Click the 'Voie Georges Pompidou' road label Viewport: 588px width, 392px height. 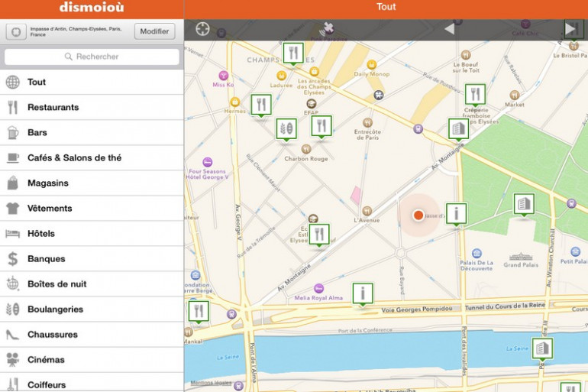pos(417,309)
